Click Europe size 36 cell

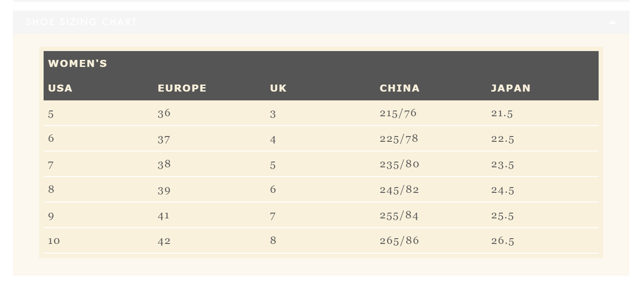click(164, 113)
